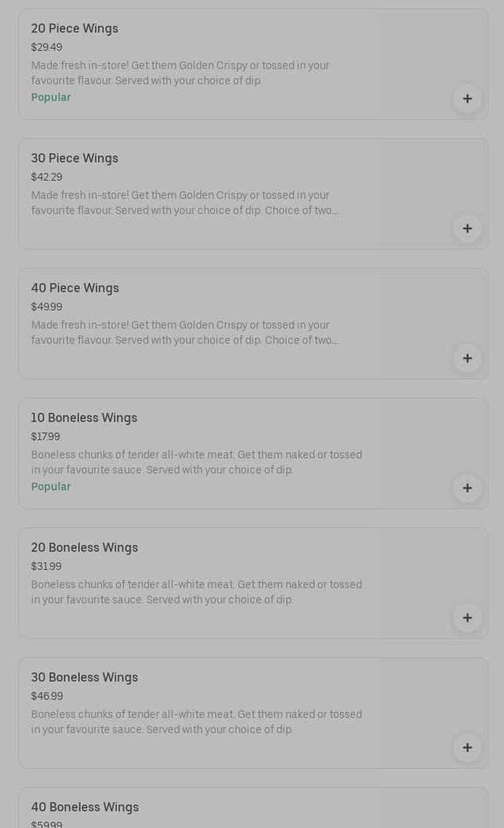Open the 40 Piece Wings item title
The width and height of the screenshot is (504, 828).
[75, 288]
